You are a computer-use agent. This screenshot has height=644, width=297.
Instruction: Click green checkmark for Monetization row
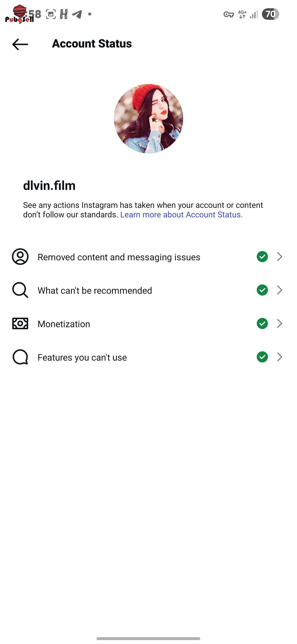(262, 323)
